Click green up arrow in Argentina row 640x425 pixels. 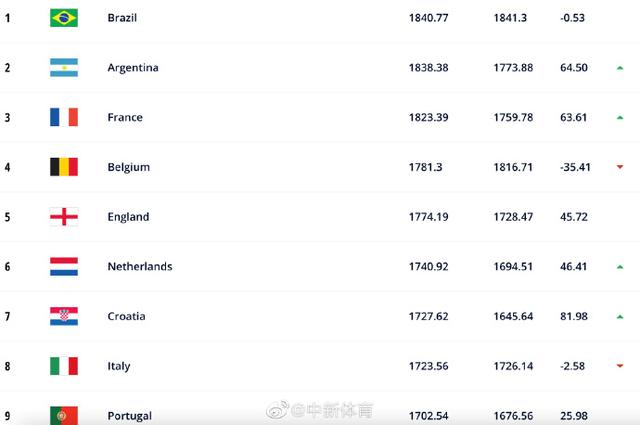(x=620, y=68)
